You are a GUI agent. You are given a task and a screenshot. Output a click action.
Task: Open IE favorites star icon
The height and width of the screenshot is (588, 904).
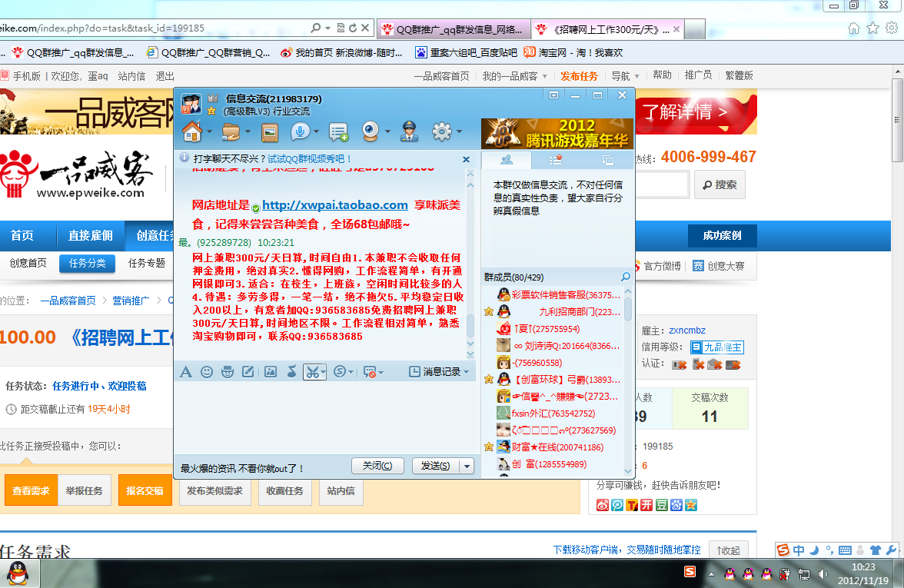(873, 28)
